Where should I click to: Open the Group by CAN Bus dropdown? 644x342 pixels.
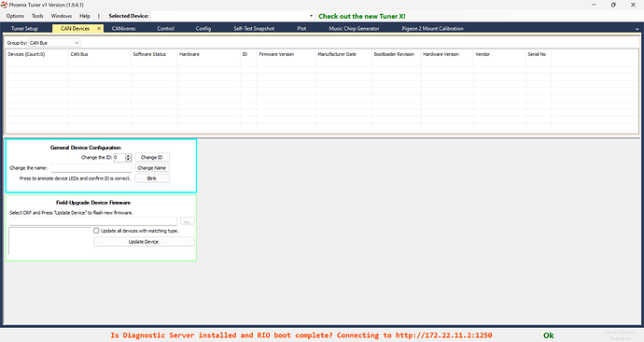[54, 43]
